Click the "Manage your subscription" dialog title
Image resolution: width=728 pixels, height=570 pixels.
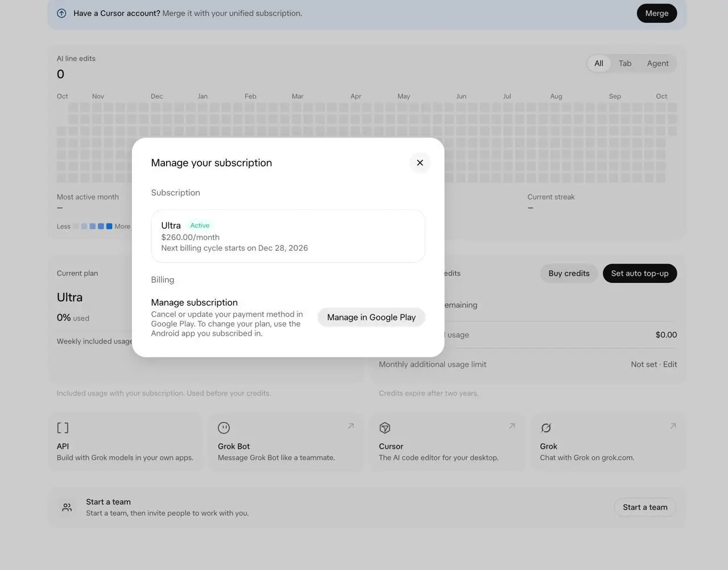(x=212, y=163)
